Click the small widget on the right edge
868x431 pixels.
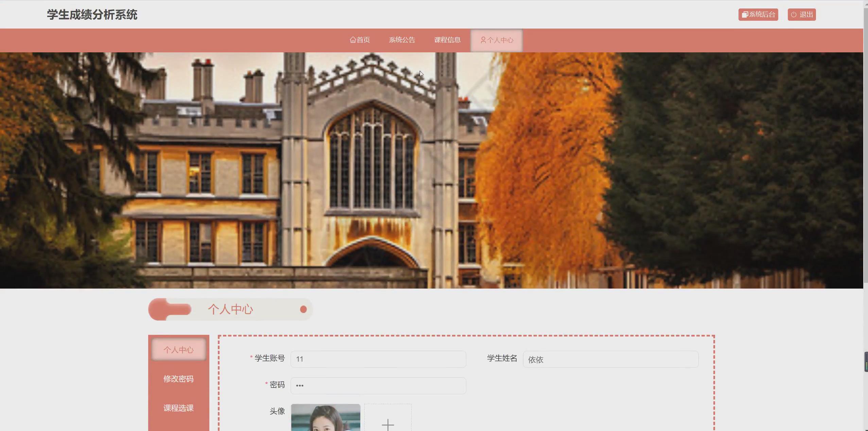point(866,362)
